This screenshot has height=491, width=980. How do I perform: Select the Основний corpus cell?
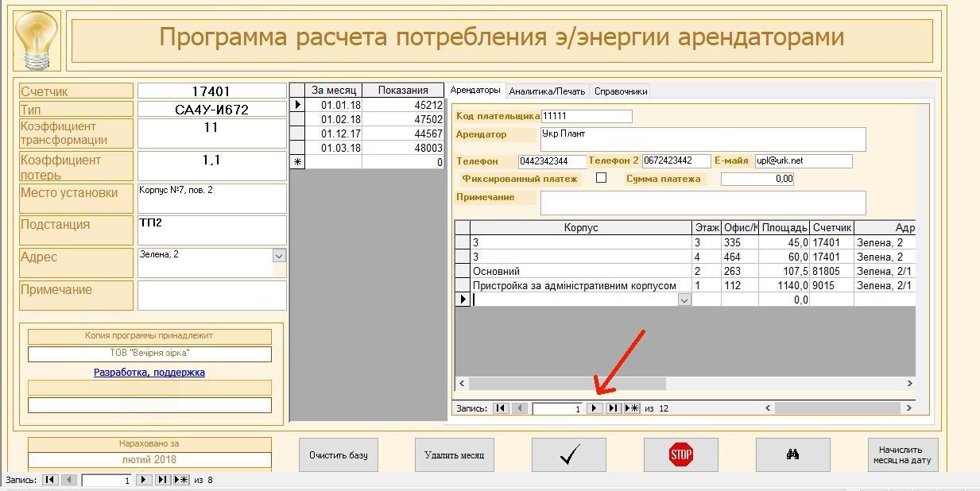coord(581,271)
